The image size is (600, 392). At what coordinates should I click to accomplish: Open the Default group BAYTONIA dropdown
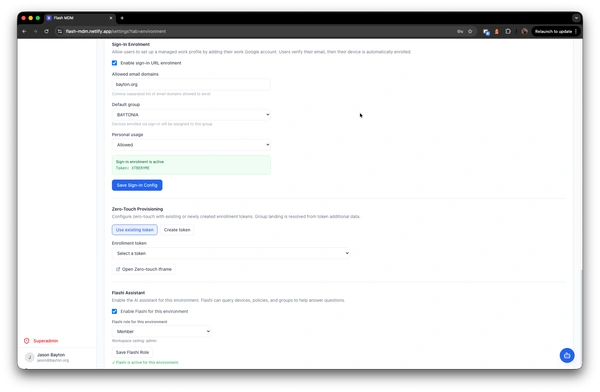pyautogui.click(x=191, y=114)
